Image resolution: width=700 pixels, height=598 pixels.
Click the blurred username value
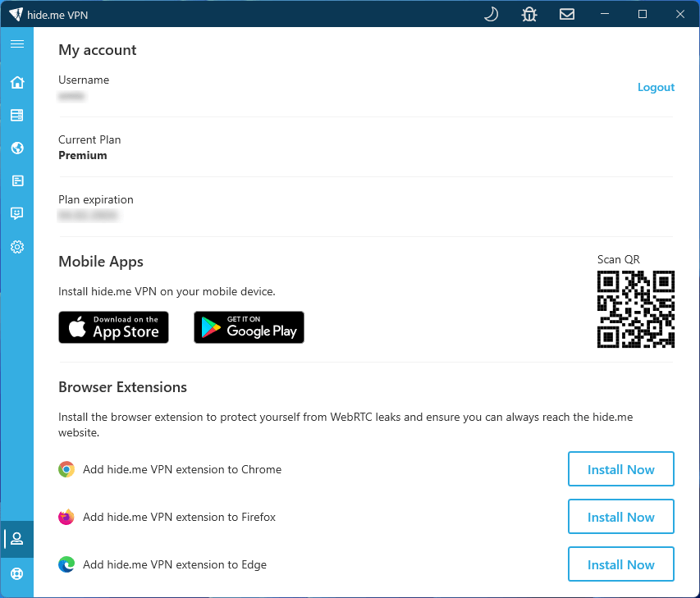click(x=71, y=96)
